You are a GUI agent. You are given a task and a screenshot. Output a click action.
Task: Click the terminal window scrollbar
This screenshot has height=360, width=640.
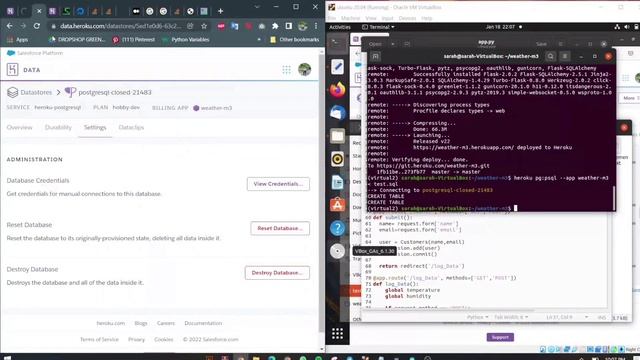614,198
